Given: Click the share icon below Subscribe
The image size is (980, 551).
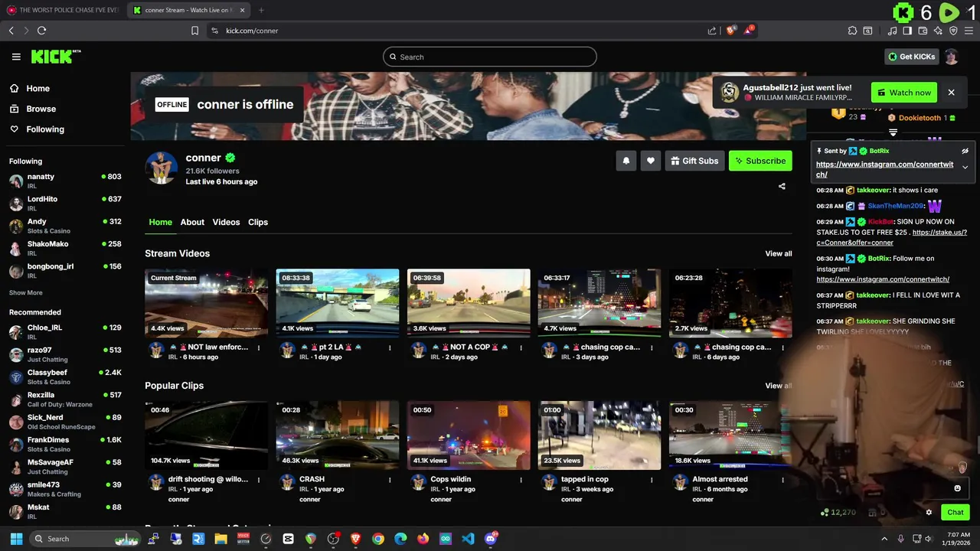Looking at the screenshot, I should pyautogui.click(x=782, y=186).
